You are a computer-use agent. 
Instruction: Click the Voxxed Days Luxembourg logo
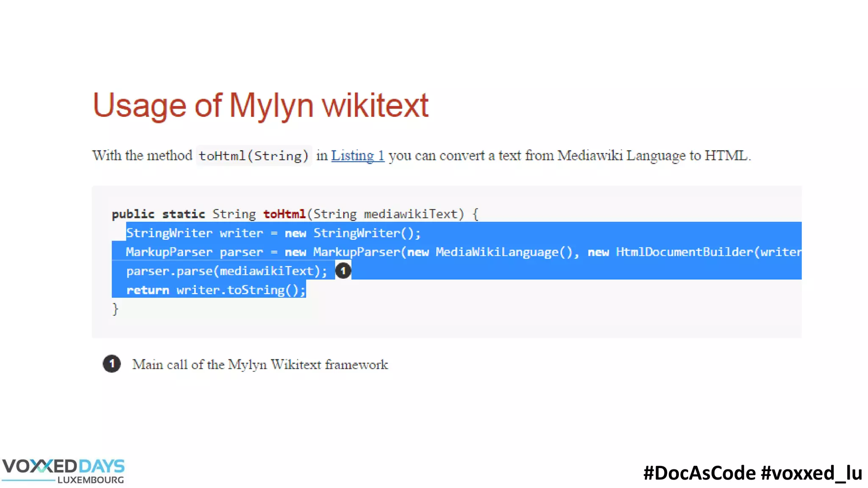63,471
